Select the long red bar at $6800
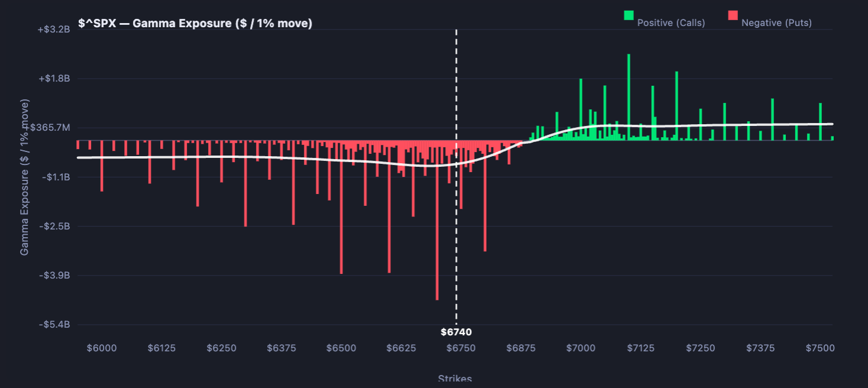Screen dimensions: 868x388 click(x=485, y=196)
